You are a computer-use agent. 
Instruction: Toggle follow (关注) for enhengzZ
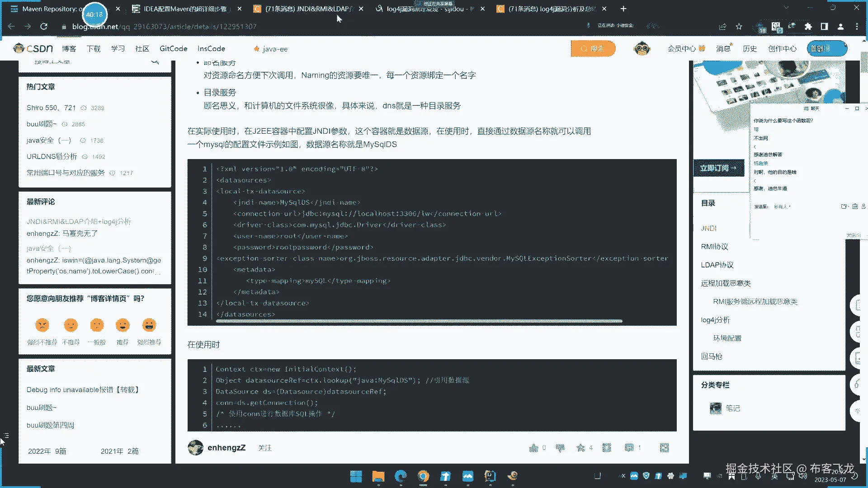pyautogui.click(x=265, y=448)
